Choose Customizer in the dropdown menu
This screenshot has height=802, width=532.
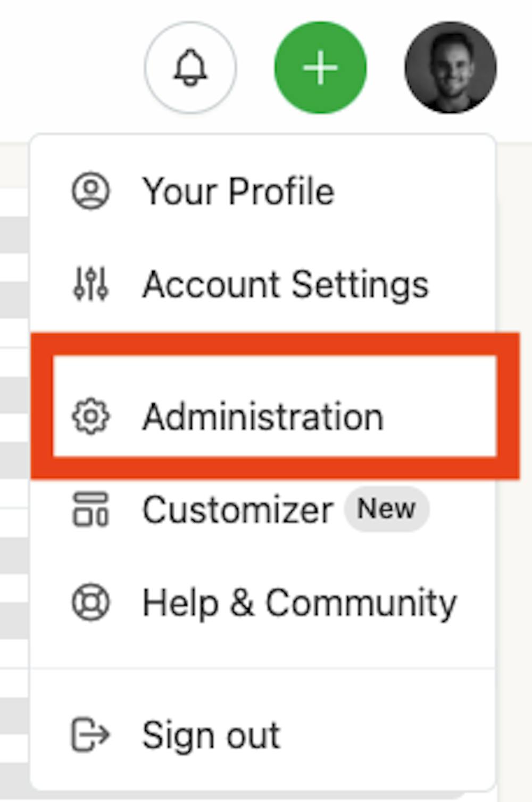pyautogui.click(x=237, y=509)
